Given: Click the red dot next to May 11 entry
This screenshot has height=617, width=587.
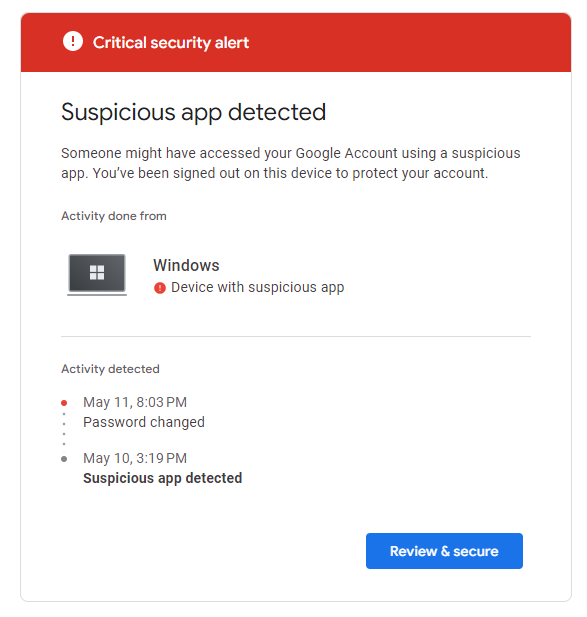Looking at the screenshot, I should (64, 403).
